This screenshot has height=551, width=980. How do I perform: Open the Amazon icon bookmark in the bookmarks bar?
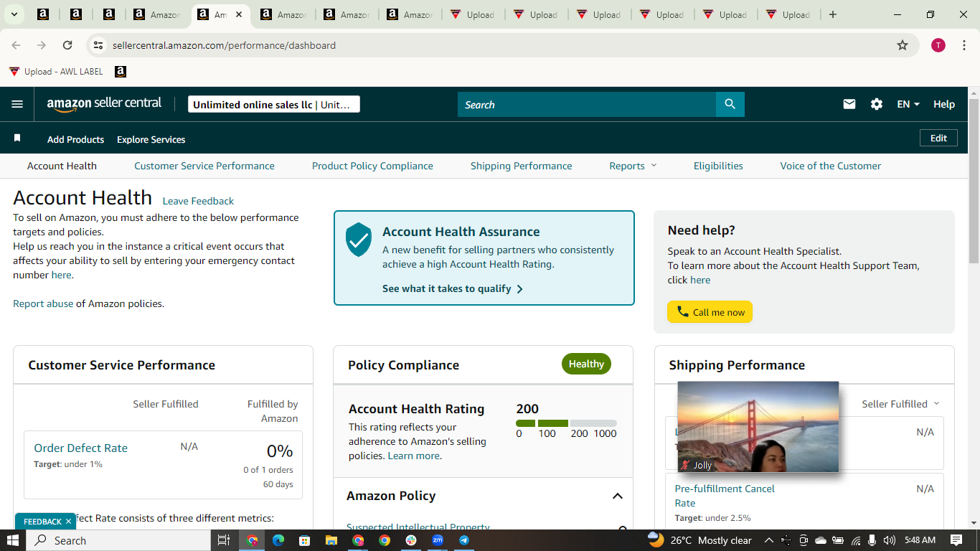tap(121, 72)
